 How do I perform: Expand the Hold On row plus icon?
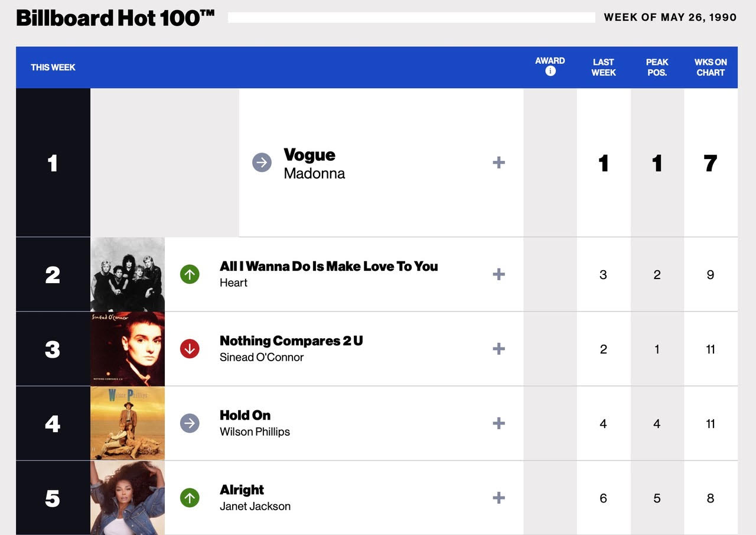499,423
